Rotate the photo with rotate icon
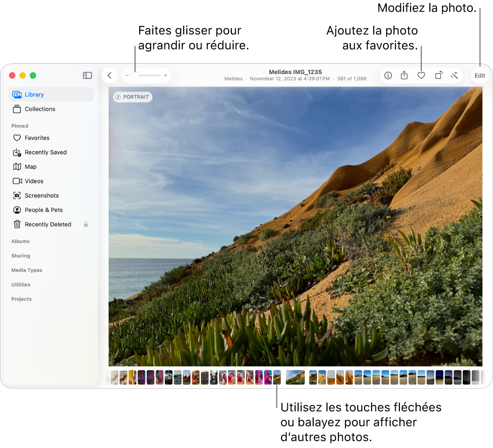493x448 pixels. (x=439, y=75)
